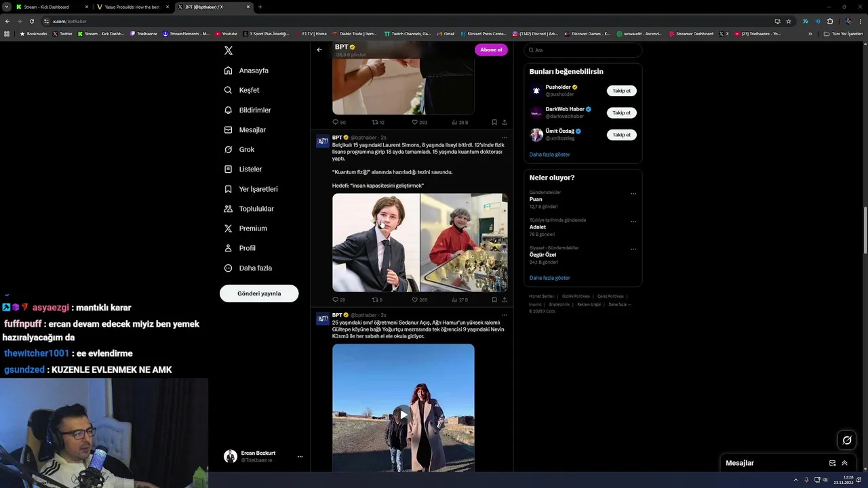The image size is (868, 488).
Task: Click the X logo in the sidebar
Action: (x=229, y=51)
